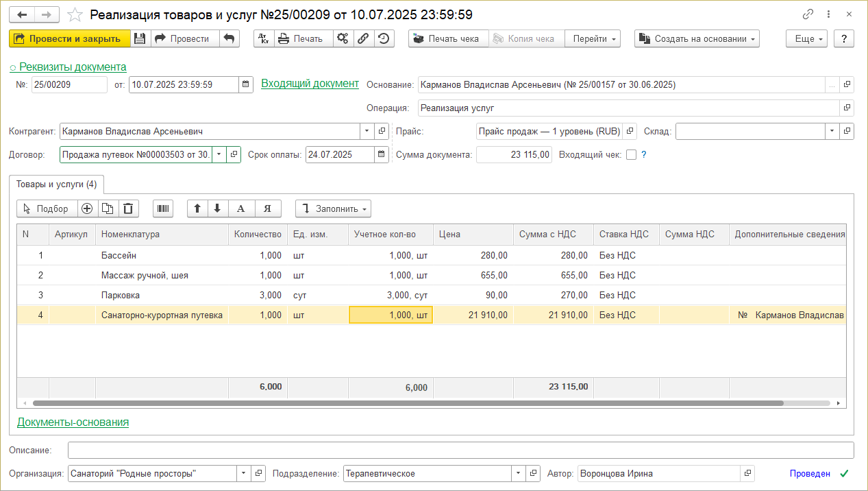Open the document change history clock icon
868x491 pixels.
384,39
